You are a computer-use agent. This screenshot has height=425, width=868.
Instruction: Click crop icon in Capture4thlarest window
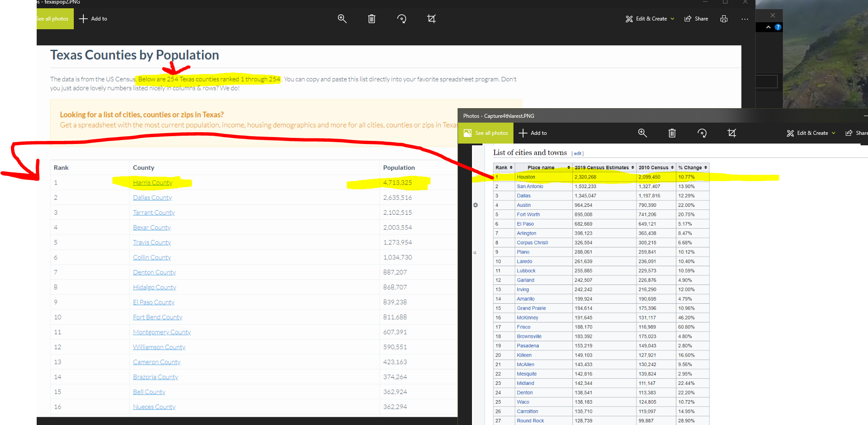point(732,133)
